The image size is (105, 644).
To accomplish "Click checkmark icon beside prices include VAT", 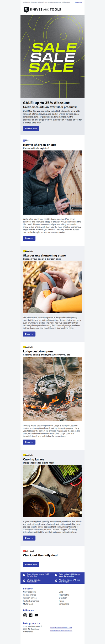I will click(56, 581).
